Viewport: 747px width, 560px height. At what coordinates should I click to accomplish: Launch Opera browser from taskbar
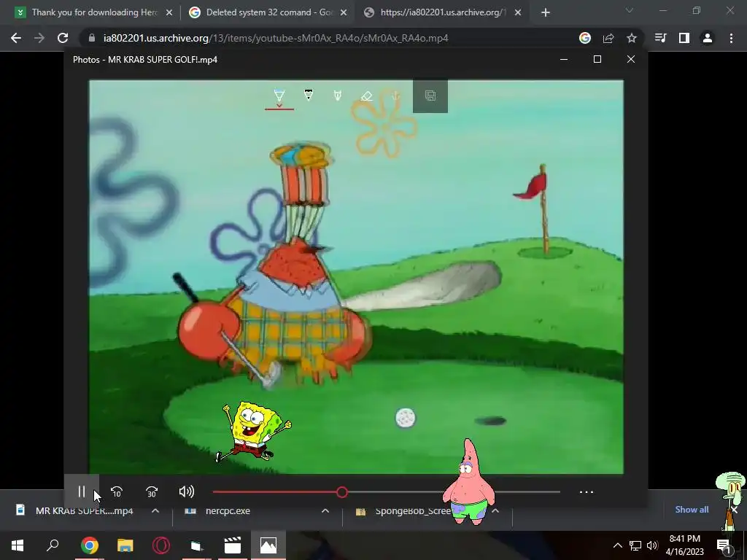coord(161,545)
